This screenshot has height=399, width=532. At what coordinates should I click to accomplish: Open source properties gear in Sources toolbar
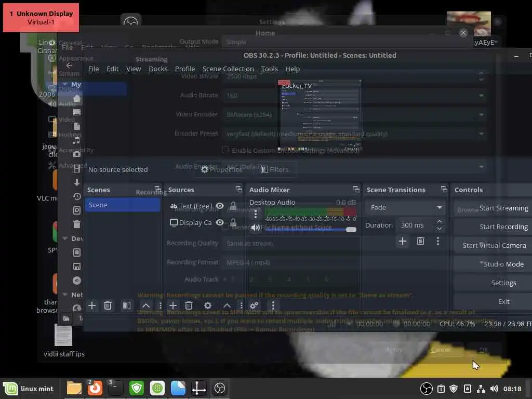point(208,305)
